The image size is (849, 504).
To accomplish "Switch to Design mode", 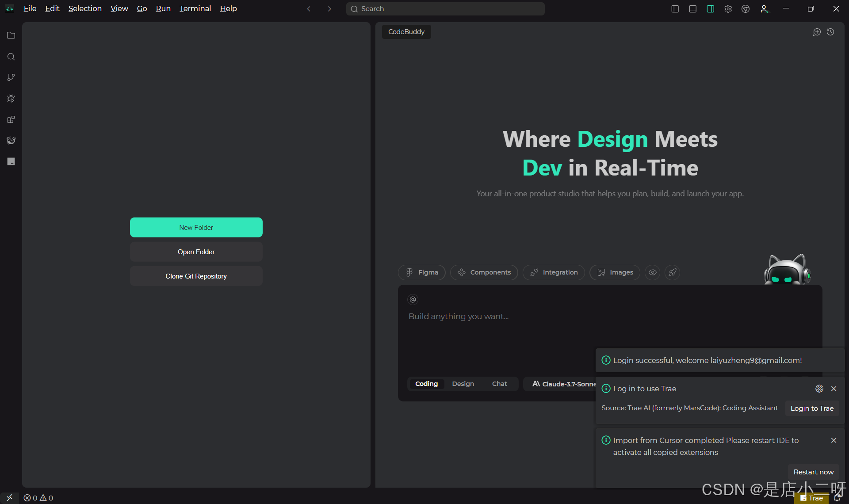I will 463,384.
